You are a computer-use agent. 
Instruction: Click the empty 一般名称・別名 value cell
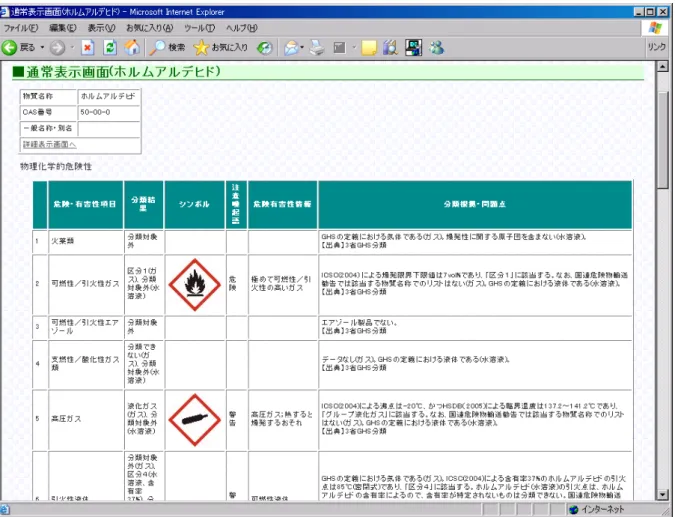(108, 129)
